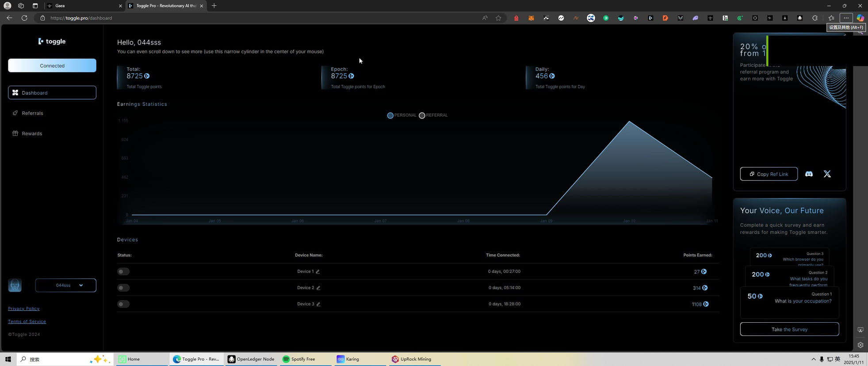Expand the 044sss account dropdown

[x=65, y=285]
